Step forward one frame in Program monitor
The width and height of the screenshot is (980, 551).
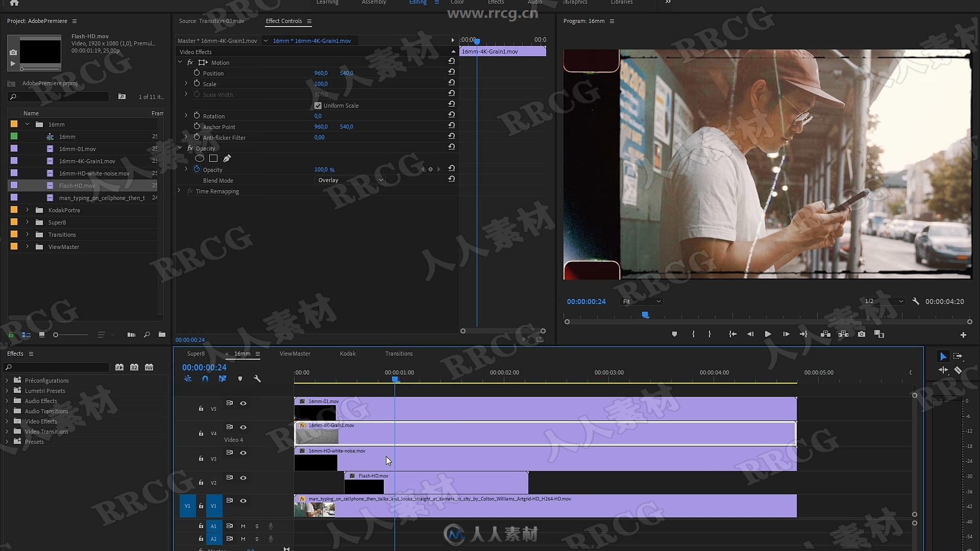tap(786, 334)
